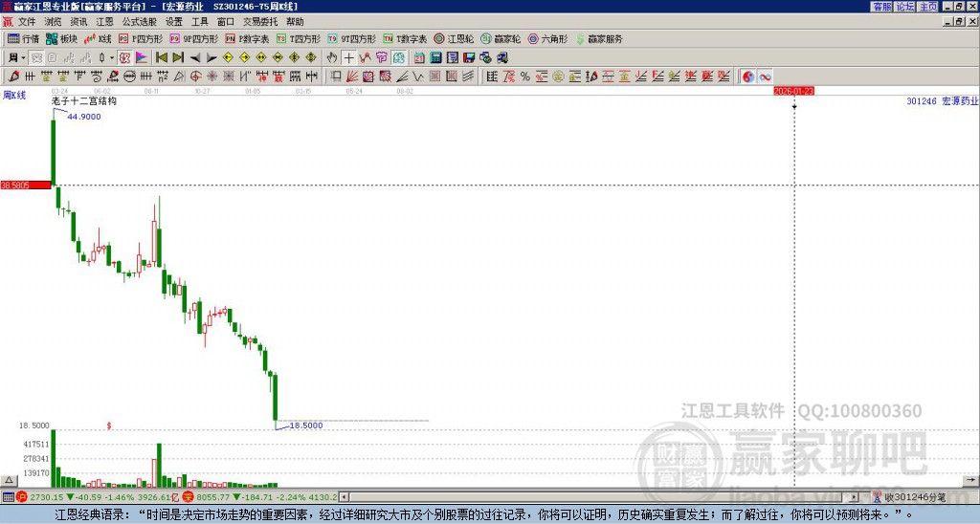
Task: Click the 客服 customer service button
Action: [881, 7]
